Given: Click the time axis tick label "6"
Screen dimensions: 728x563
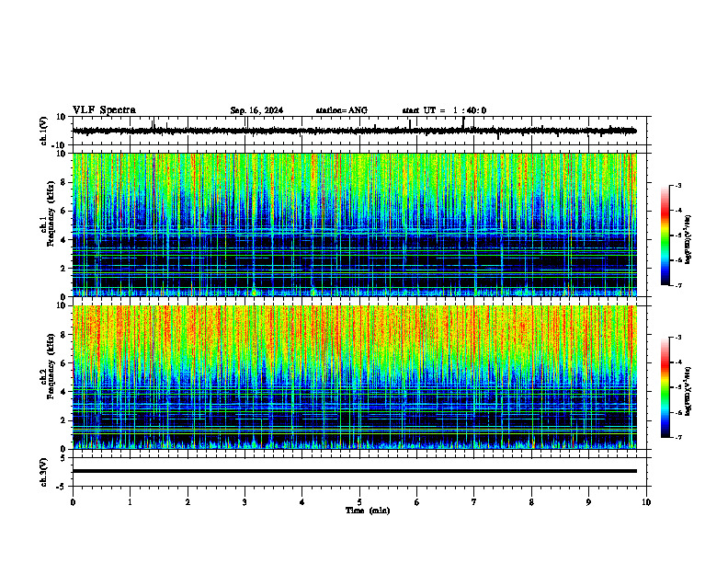Looking at the screenshot, I should point(417,502).
